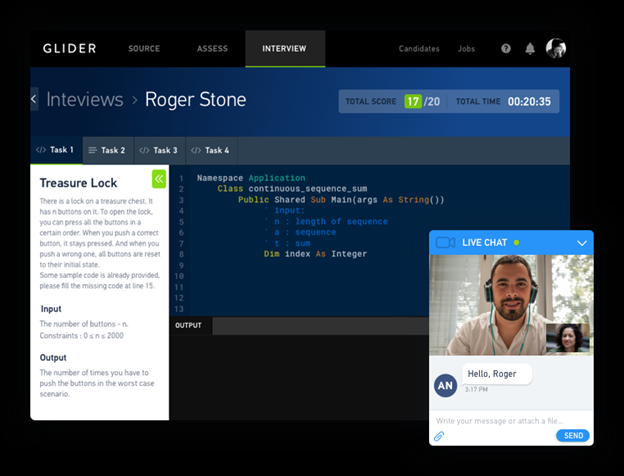Open the SOURCE tab
Viewport: 624px width, 476px height.
coord(144,49)
